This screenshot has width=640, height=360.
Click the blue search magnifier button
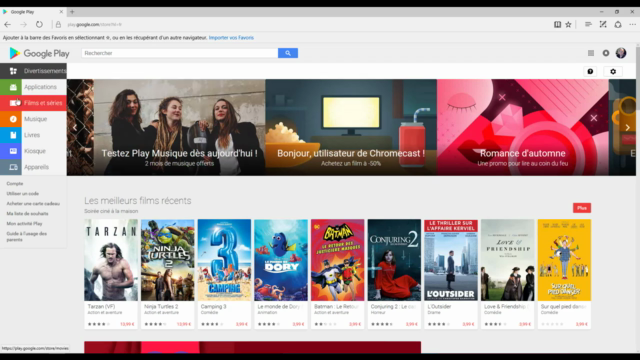[288, 53]
